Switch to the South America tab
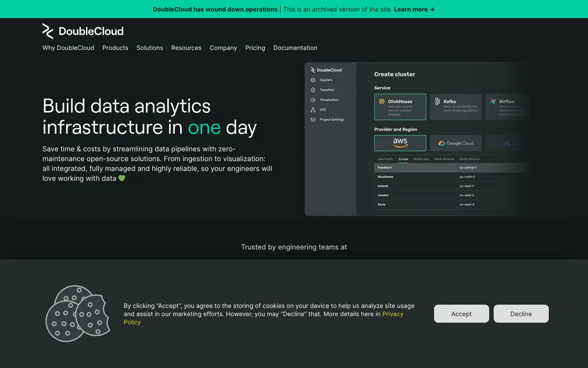The height and width of the screenshot is (368, 588). pos(469,159)
